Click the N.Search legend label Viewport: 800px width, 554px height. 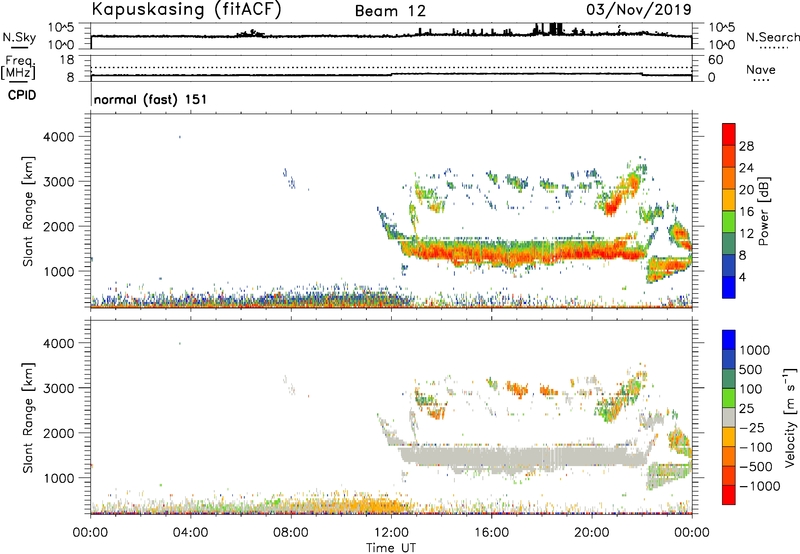(772, 37)
